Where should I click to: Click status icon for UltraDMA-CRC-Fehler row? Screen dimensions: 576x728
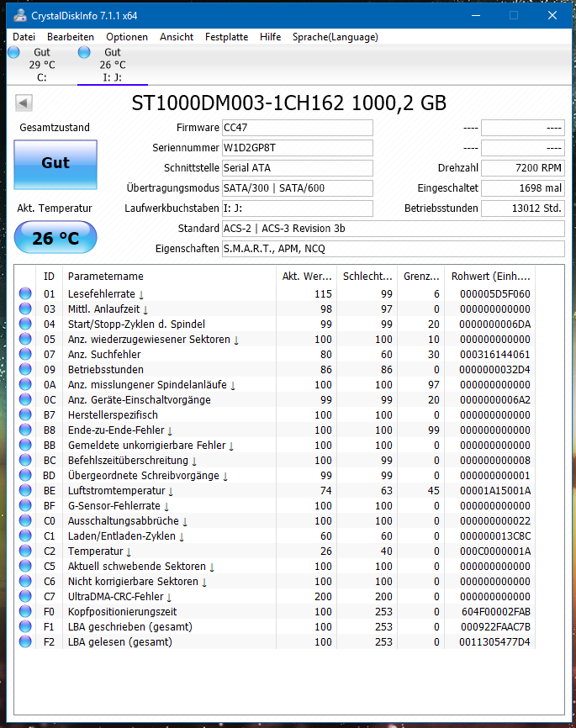[25, 596]
